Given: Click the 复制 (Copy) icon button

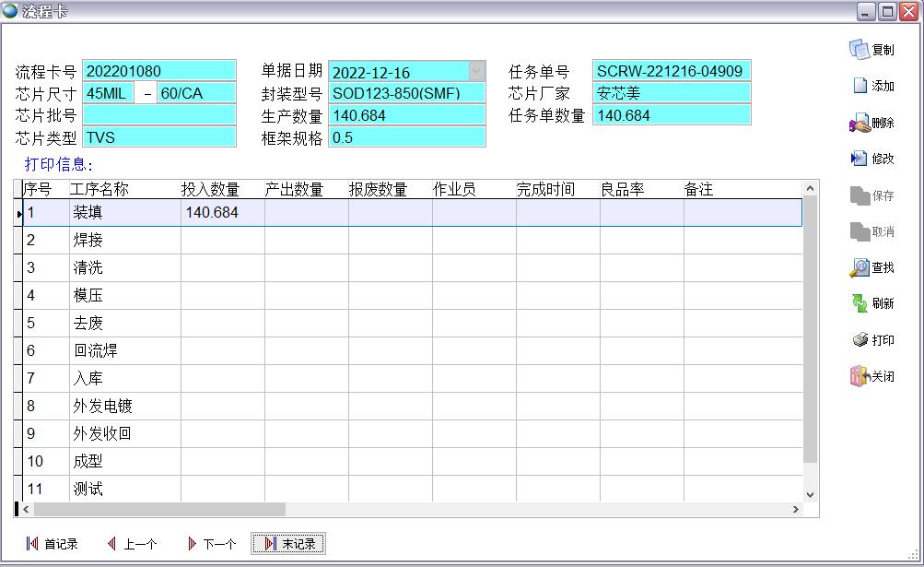Looking at the screenshot, I should [x=871, y=50].
